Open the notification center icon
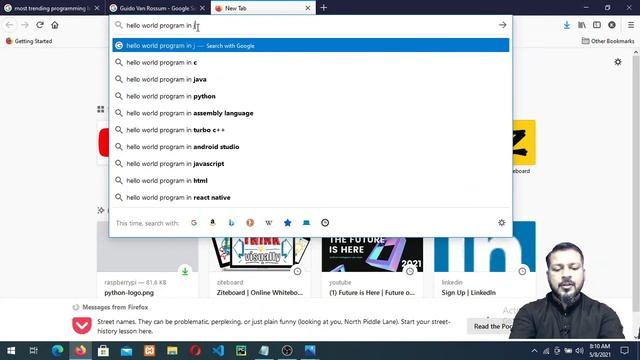Screen dimensions: 640x360 click(624, 351)
